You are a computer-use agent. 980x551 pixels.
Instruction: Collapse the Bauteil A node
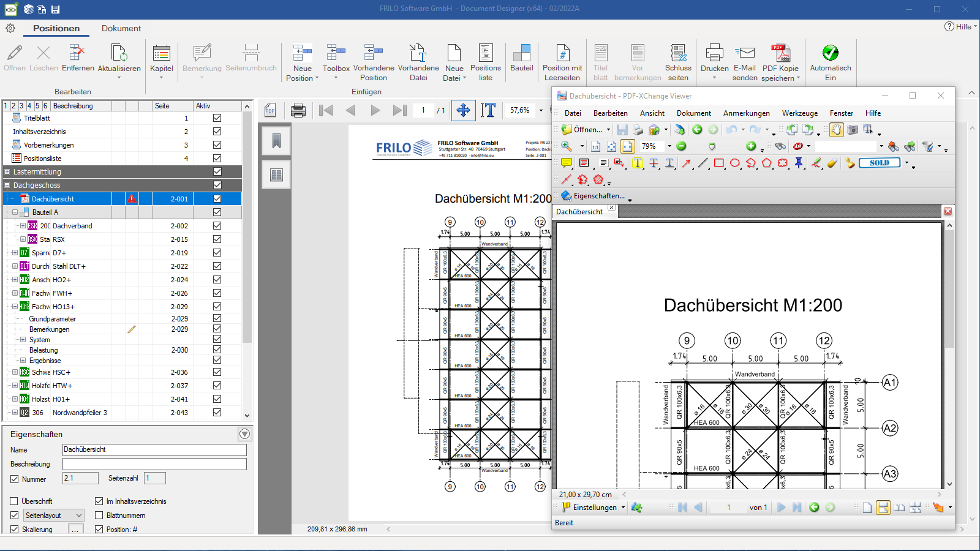pyautogui.click(x=15, y=212)
